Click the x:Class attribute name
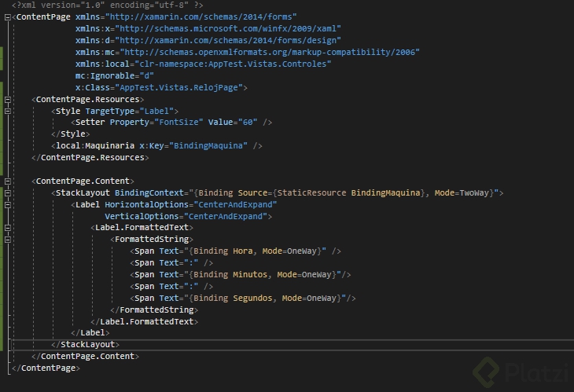Image resolution: width=574 pixels, height=392 pixels. [93, 87]
